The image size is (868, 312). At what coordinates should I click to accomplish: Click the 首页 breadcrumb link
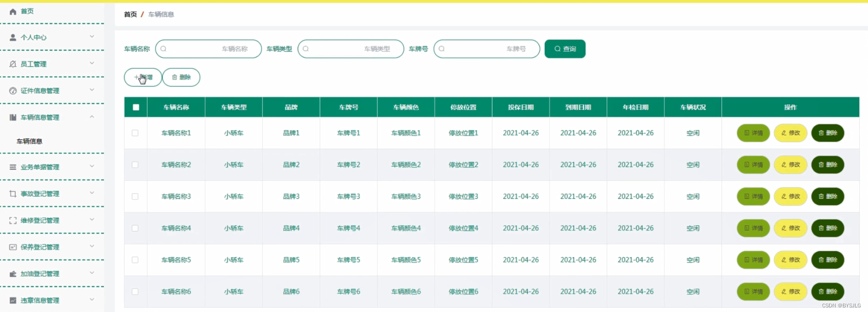click(130, 14)
